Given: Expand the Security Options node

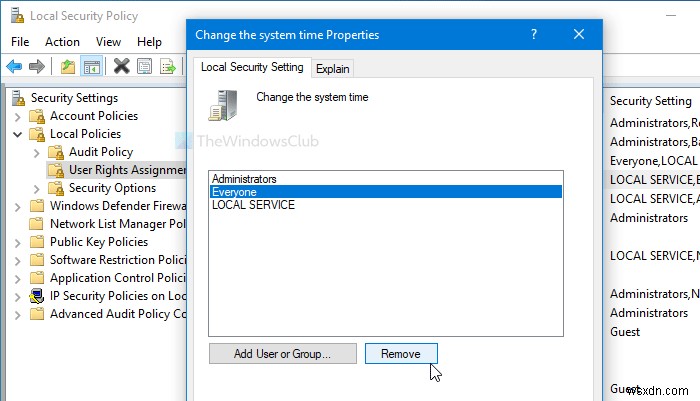Looking at the screenshot, I should 37,189.
